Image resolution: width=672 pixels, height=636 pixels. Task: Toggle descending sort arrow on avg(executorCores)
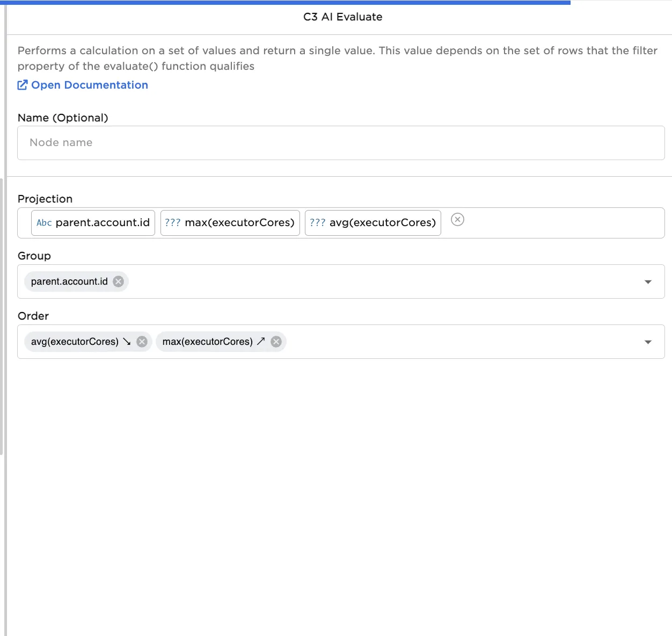[x=126, y=342]
